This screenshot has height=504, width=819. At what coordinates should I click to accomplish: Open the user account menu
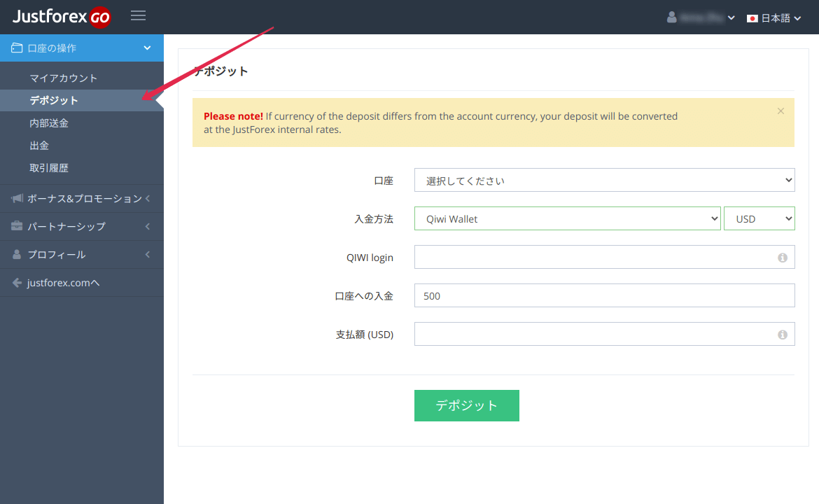701,17
